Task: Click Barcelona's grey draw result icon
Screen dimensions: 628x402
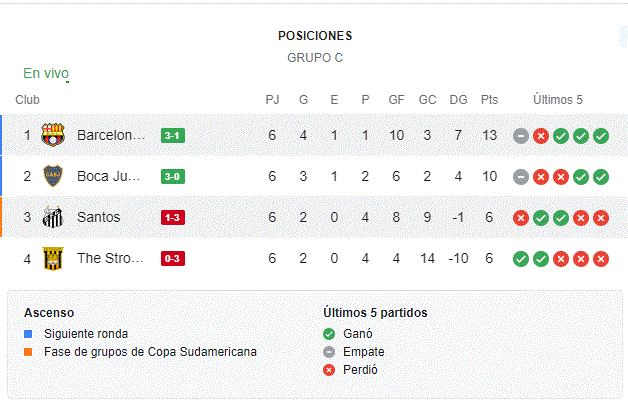Action: click(521, 136)
